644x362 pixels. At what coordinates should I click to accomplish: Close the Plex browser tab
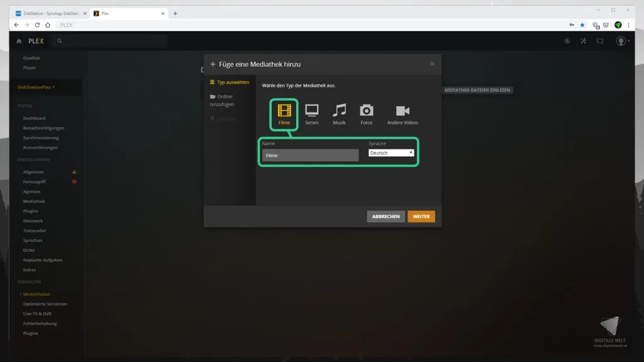(x=163, y=14)
